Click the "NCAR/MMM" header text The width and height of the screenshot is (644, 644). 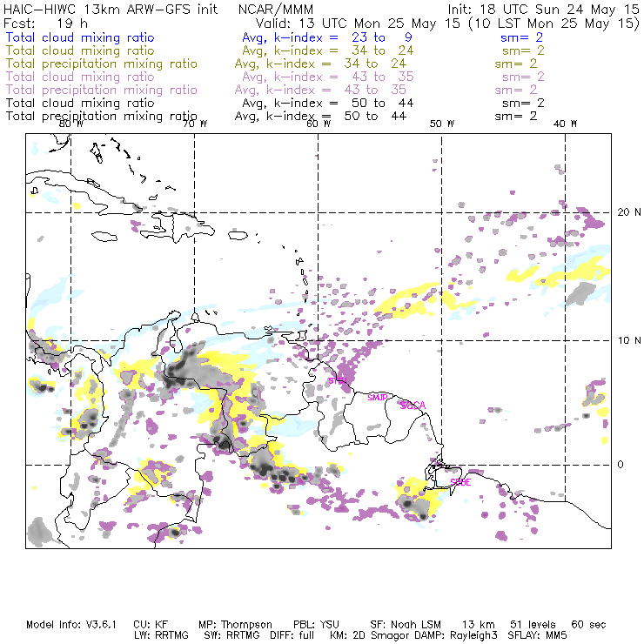pos(276,9)
